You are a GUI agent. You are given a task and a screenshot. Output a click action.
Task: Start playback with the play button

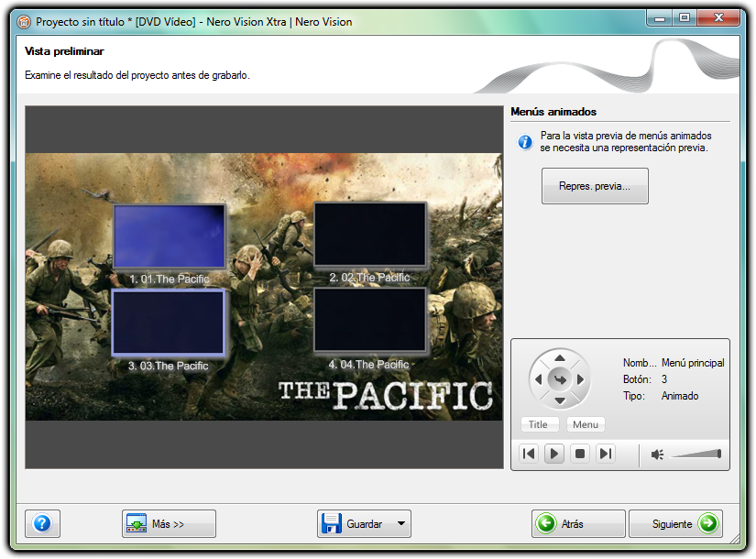pos(554,454)
